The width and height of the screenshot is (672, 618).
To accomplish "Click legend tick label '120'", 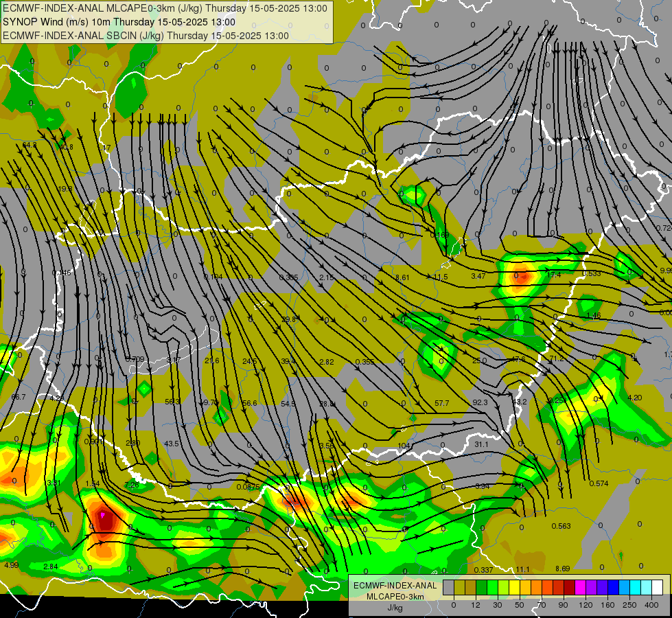I will [x=586, y=605].
